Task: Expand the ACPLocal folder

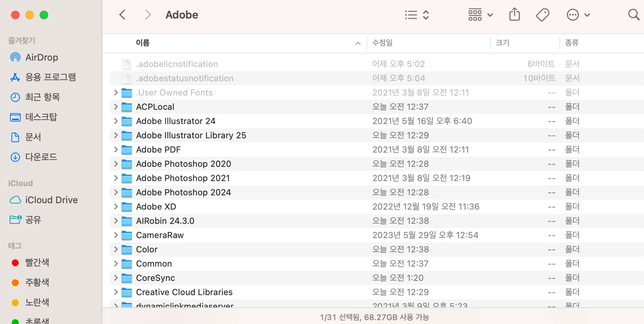Action: tap(116, 107)
